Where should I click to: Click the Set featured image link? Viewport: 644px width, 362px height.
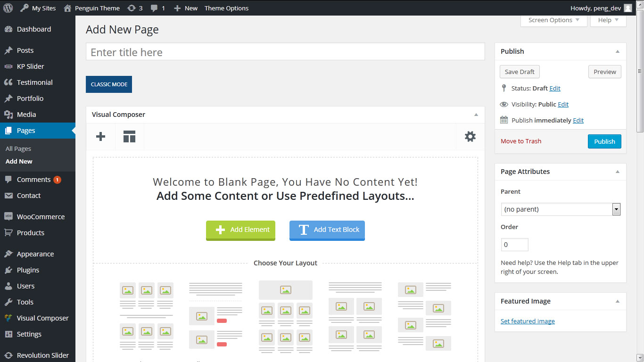point(528,321)
